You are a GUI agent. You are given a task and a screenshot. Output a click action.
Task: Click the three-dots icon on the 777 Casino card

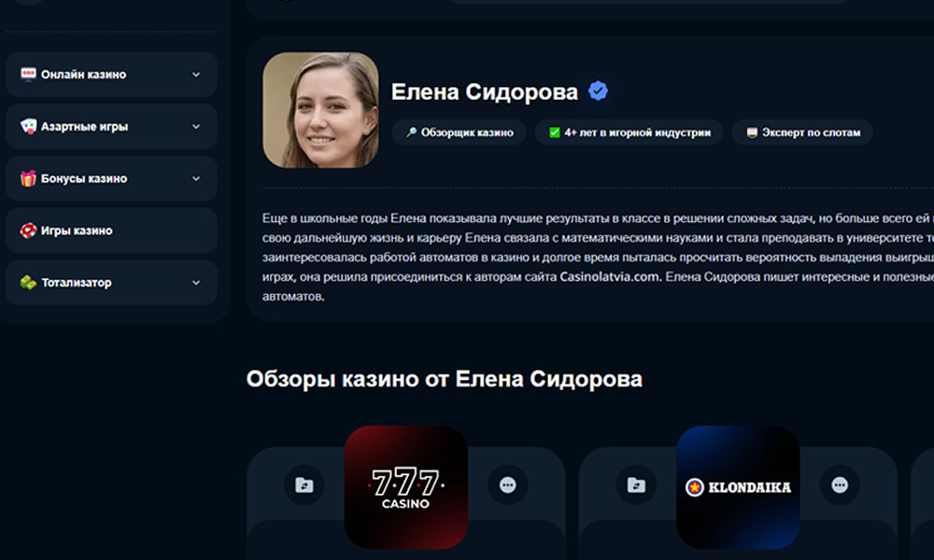click(507, 485)
